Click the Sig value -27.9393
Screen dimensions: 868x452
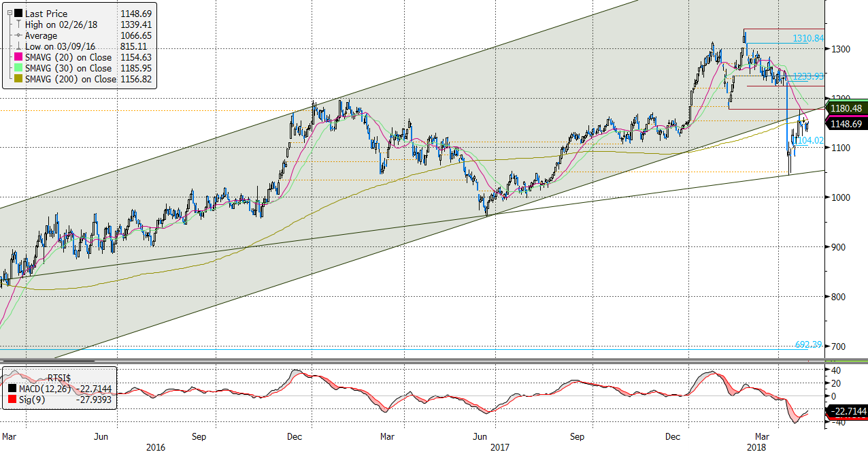[x=95, y=400]
